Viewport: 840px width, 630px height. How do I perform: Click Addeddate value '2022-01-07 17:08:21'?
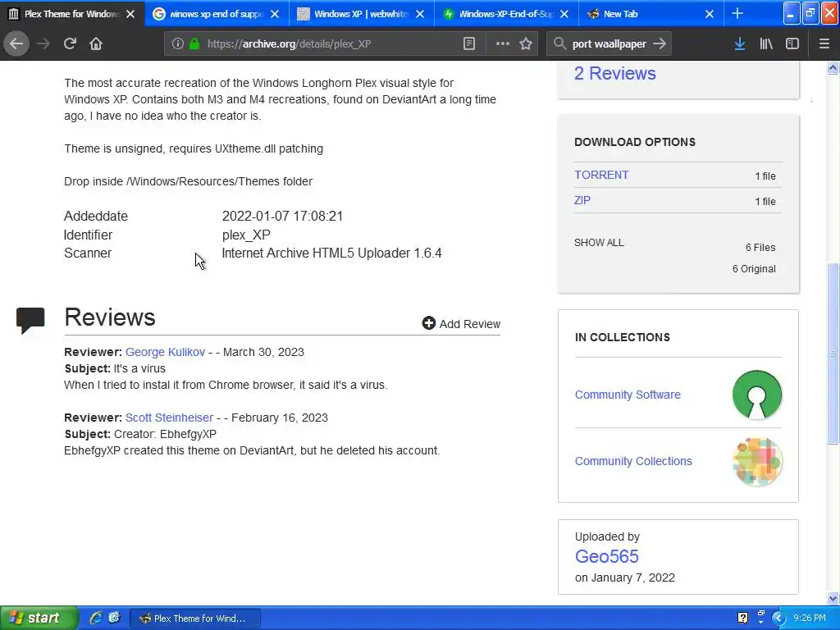tap(282, 217)
